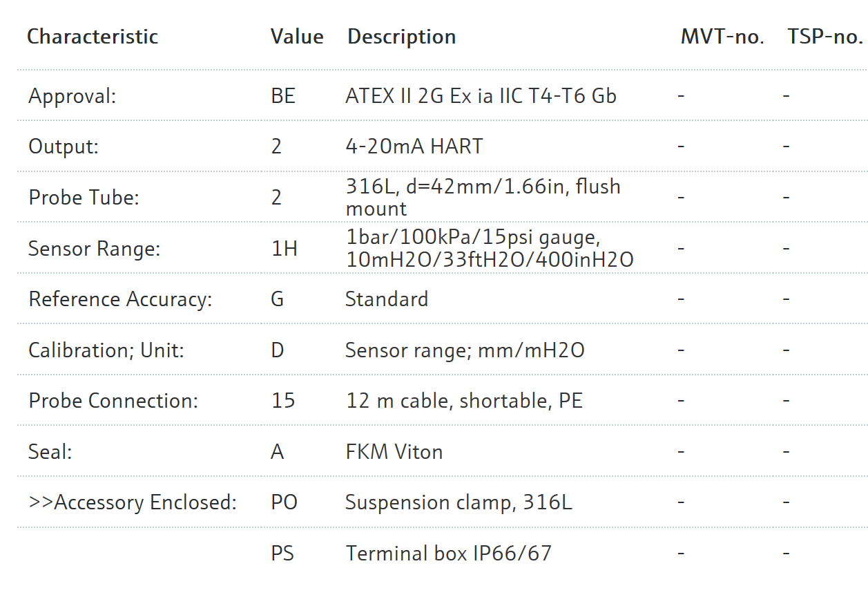Select the Reference Accuracy: label
The height and width of the screenshot is (595, 868).
point(120,299)
